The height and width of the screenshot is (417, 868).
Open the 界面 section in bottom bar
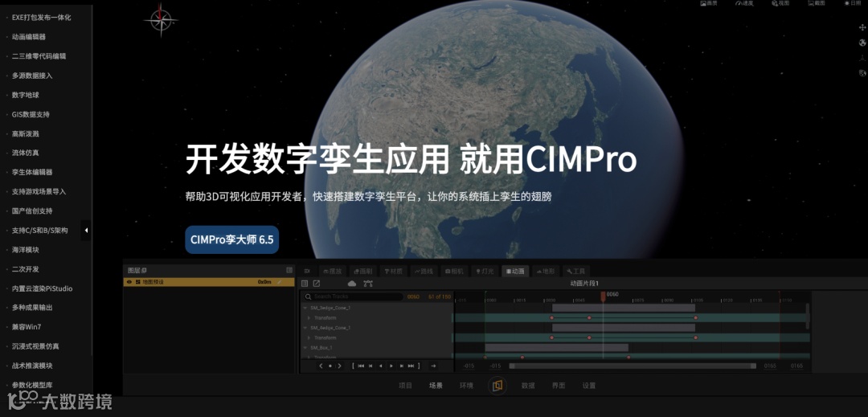[559, 386]
